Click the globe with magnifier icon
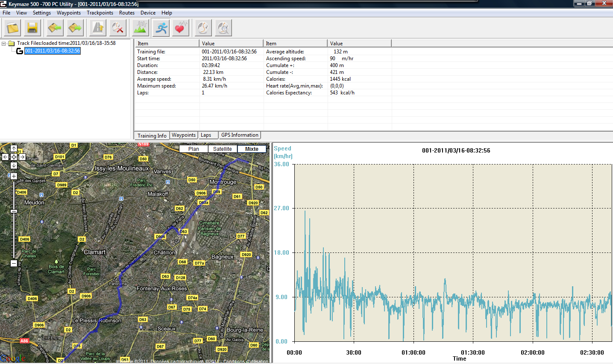Viewport: 613px width, 364px height. [x=223, y=28]
